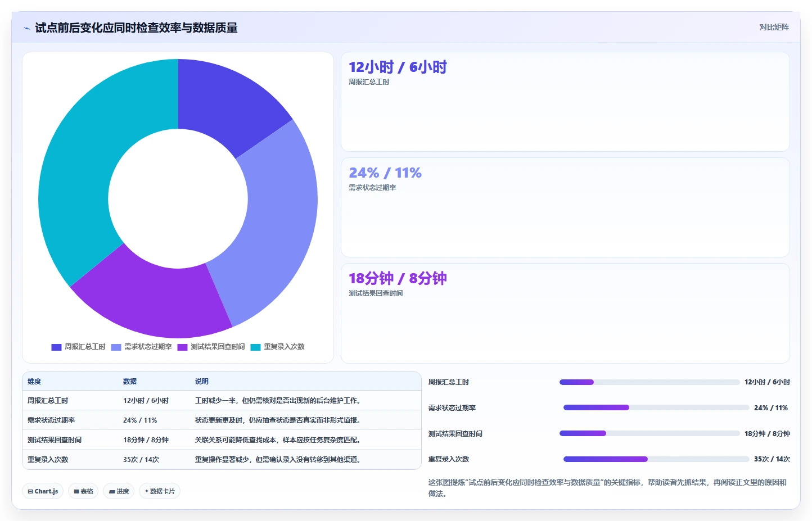Select the 12小时 / 6小时 metric card value
Image resolution: width=812 pixels, height=521 pixels.
(x=398, y=67)
